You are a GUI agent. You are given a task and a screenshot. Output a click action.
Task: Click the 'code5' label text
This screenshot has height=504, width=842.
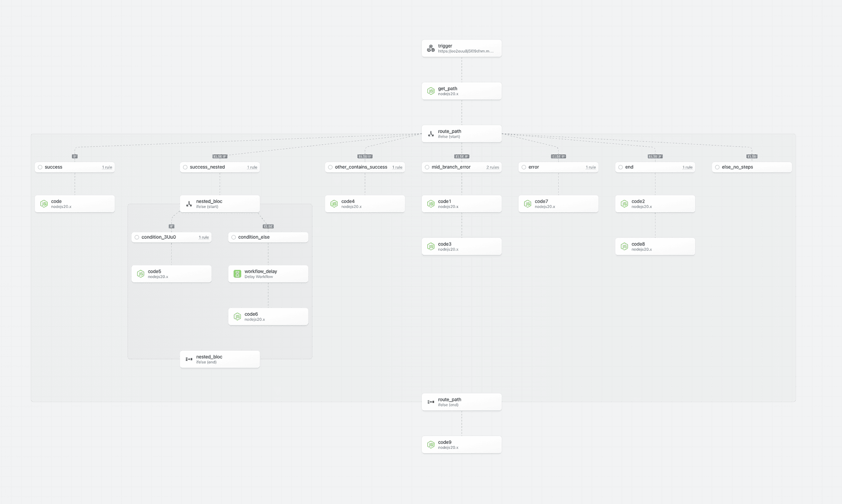pyautogui.click(x=155, y=272)
